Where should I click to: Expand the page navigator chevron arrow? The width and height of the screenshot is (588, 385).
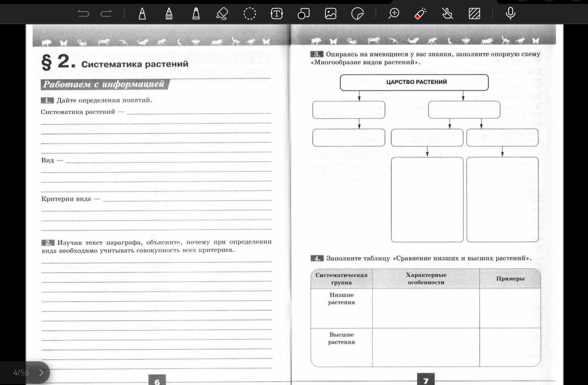point(41,373)
